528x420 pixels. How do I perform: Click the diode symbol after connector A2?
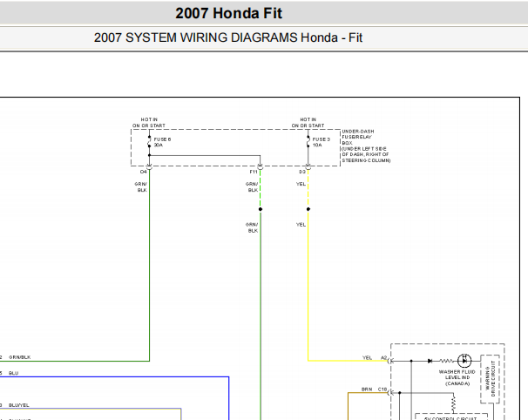click(x=430, y=361)
